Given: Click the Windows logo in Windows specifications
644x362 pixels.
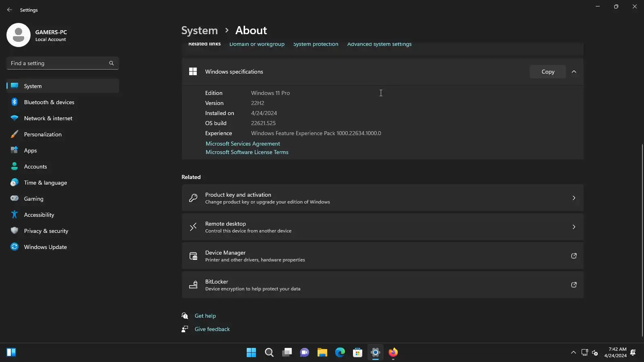Looking at the screenshot, I should click(x=193, y=72).
